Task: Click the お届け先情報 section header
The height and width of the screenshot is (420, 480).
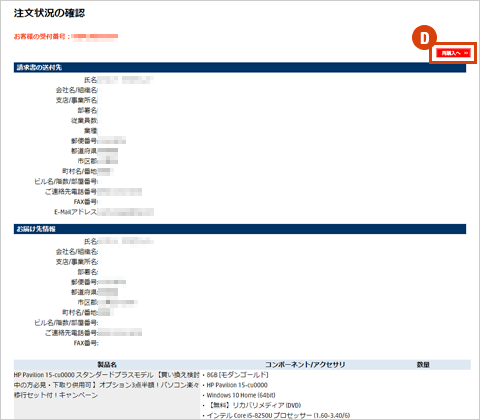Action: (x=240, y=229)
